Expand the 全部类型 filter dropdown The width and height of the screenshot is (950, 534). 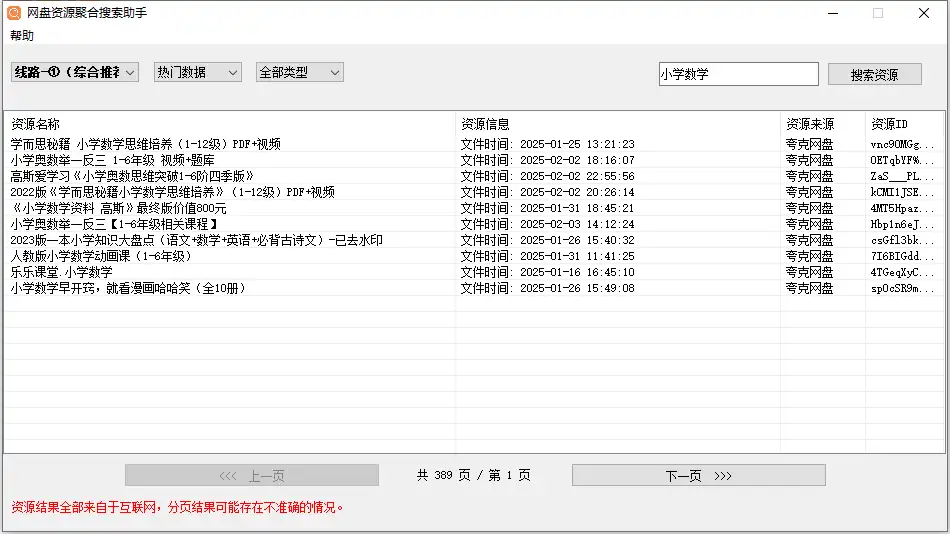[x=300, y=72]
